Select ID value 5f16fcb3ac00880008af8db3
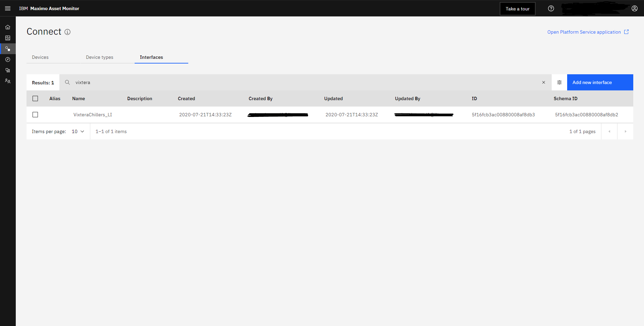Screen dimensions: 644x326 pyautogui.click(x=503, y=115)
